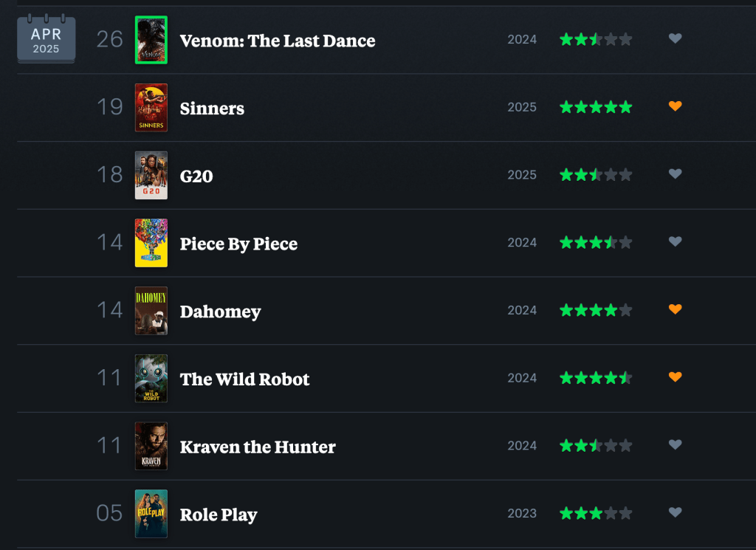Open Kraven the Hunter title link
Screen dimensions: 756x550
click(x=258, y=447)
